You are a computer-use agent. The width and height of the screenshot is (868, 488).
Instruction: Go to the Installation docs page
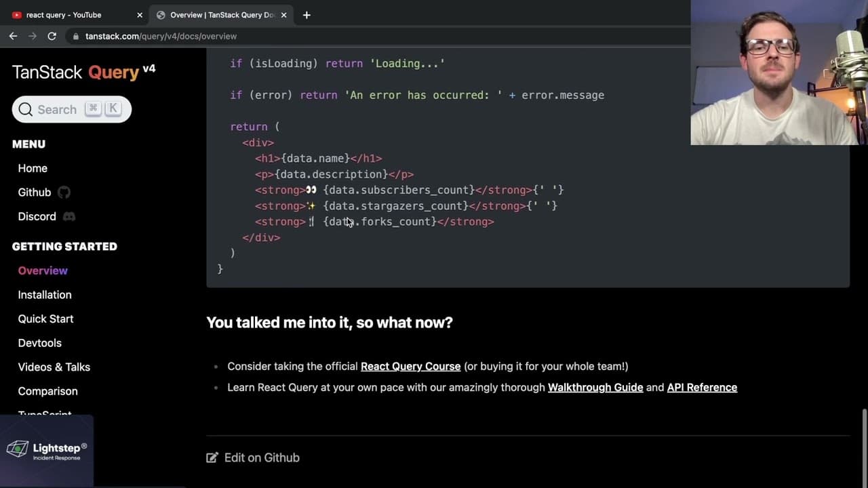pos(45,295)
